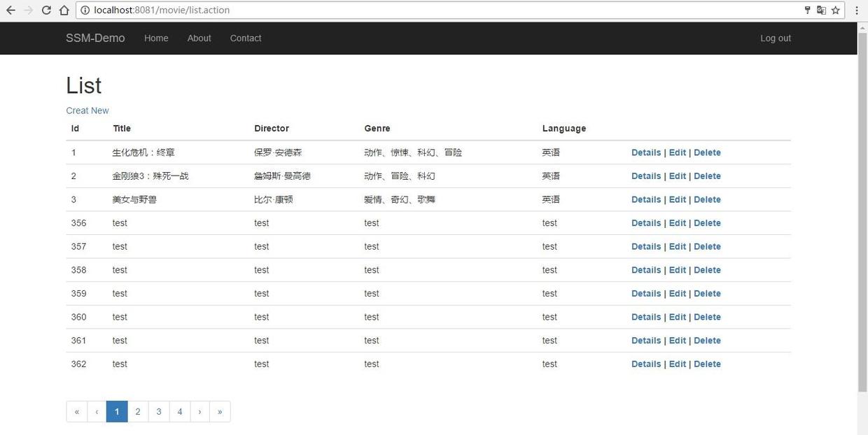Bookmark this page with star icon
Image resolution: width=868 pixels, height=435 pixels.
pyautogui.click(x=835, y=10)
